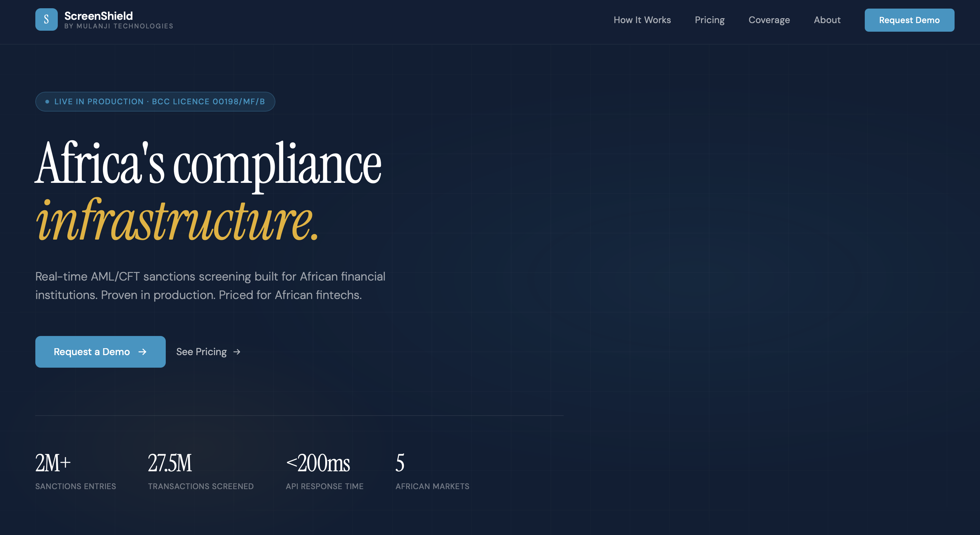Click the ScreenShield brand name text
This screenshot has width=980, height=535.
coord(98,16)
